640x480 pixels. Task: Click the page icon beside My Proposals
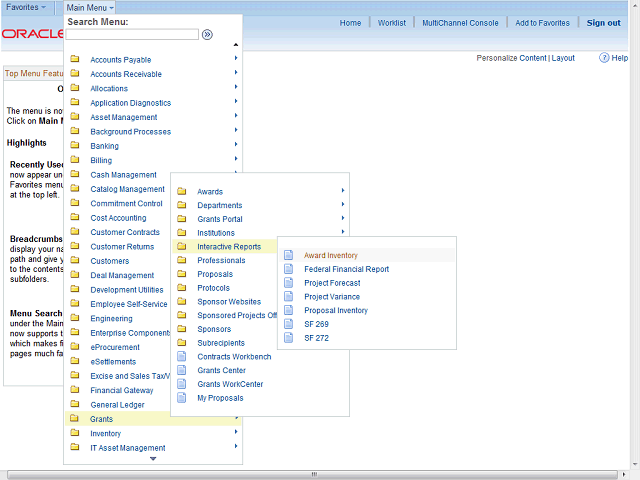182,398
